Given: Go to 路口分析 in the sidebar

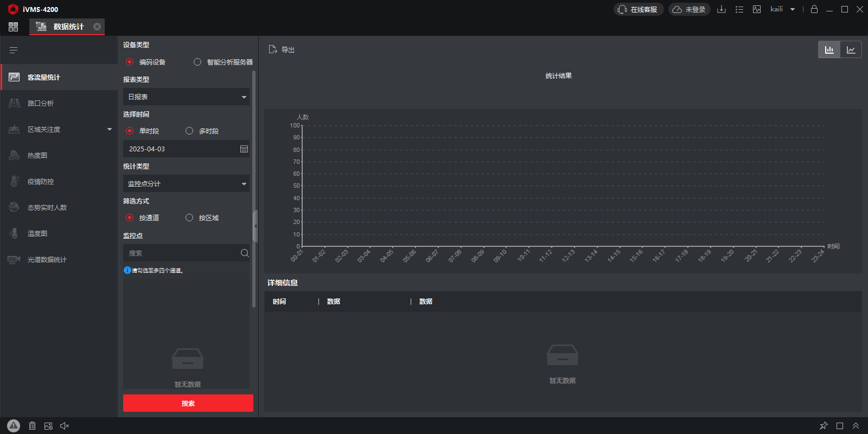Looking at the screenshot, I should point(41,103).
